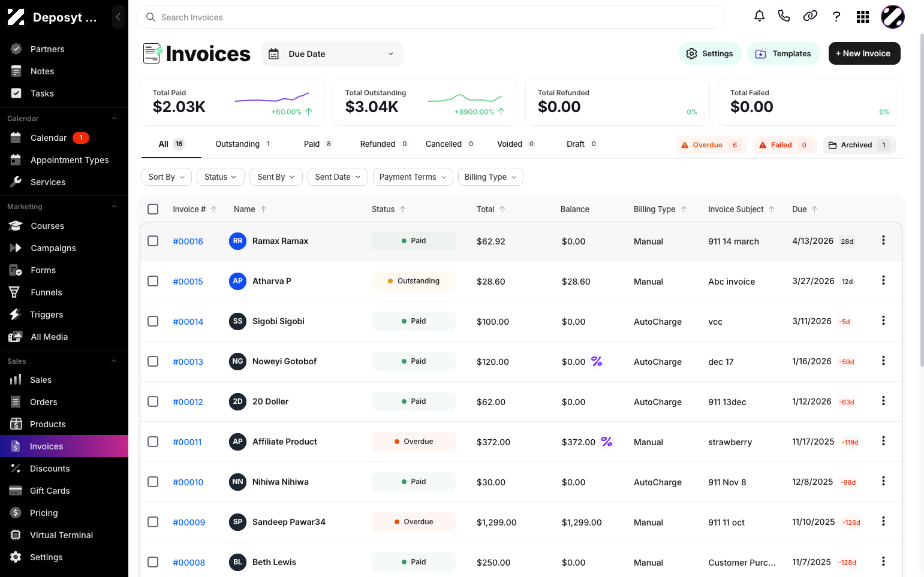The image size is (924, 577).
Task: Open the notifications bell
Action: [759, 16]
